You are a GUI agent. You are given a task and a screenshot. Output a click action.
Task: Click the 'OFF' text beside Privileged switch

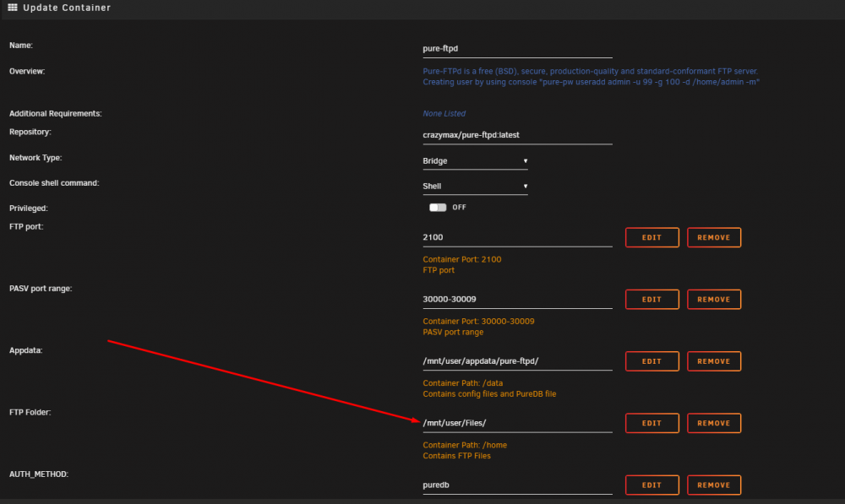click(459, 208)
